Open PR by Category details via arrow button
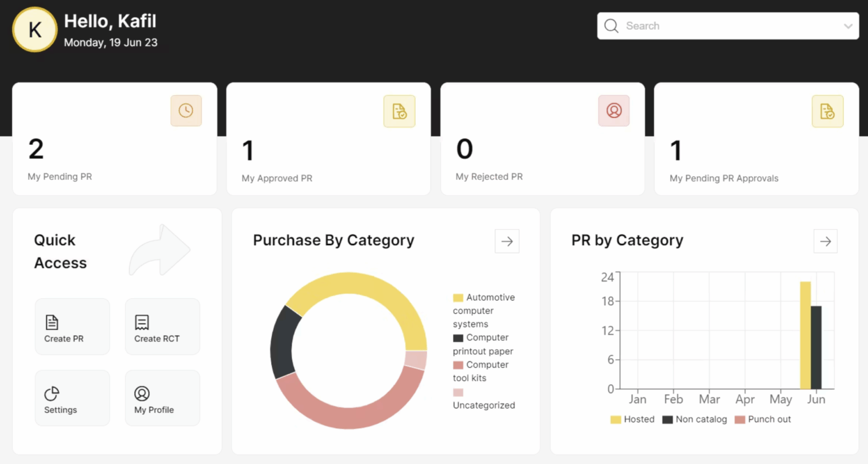Viewport: 868px width, 464px height. click(825, 241)
